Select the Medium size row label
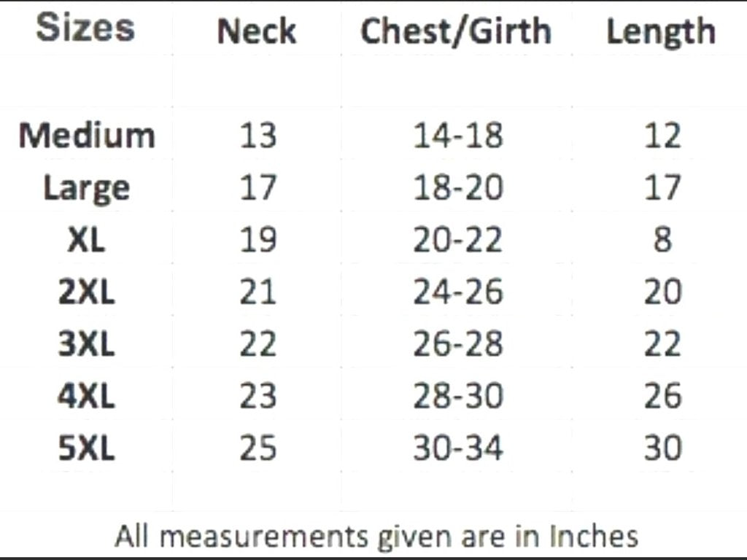The width and height of the screenshot is (747, 560). coord(87,136)
